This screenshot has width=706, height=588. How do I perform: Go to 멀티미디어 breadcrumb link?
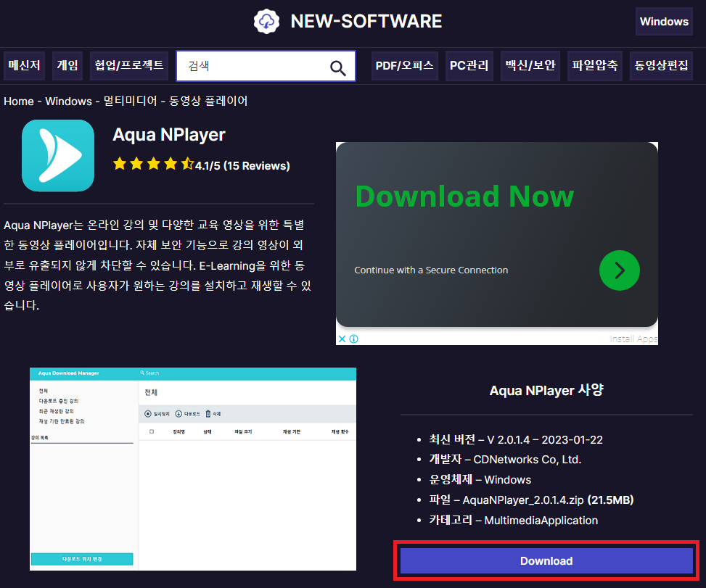131,101
